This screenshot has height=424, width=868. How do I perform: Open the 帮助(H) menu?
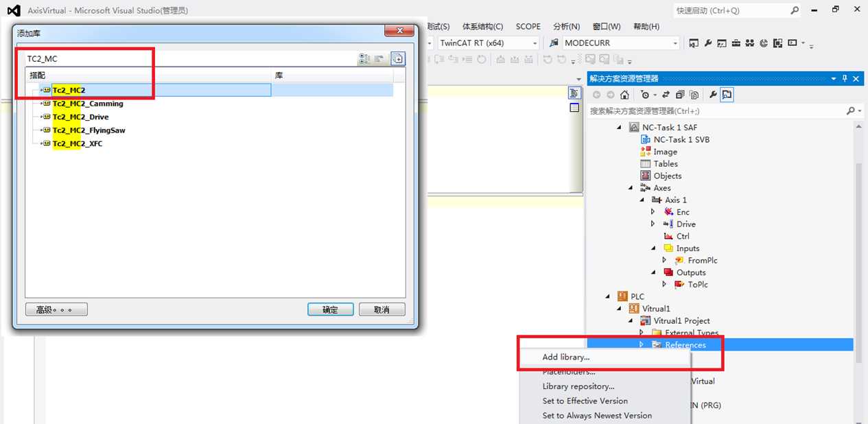tap(646, 27)
